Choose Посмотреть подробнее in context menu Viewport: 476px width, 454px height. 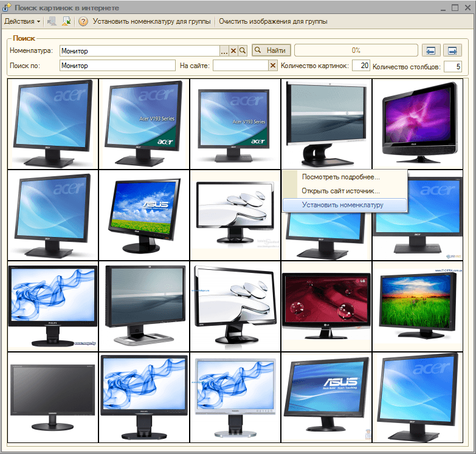point(340,177)
